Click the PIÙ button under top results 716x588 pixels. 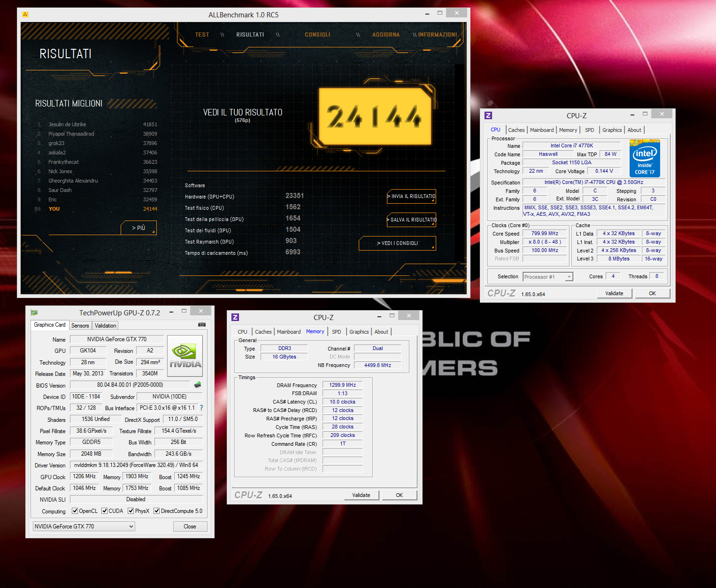click(139, 228)
